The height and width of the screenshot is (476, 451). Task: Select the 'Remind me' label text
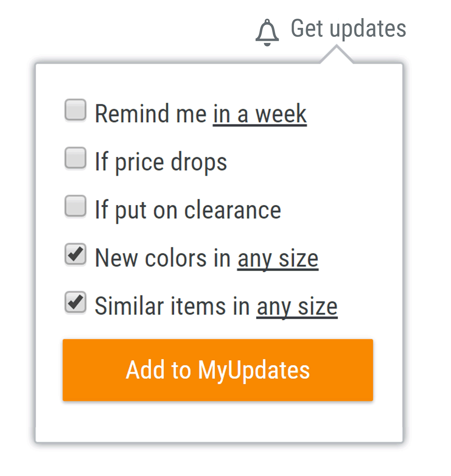(151, 114)
